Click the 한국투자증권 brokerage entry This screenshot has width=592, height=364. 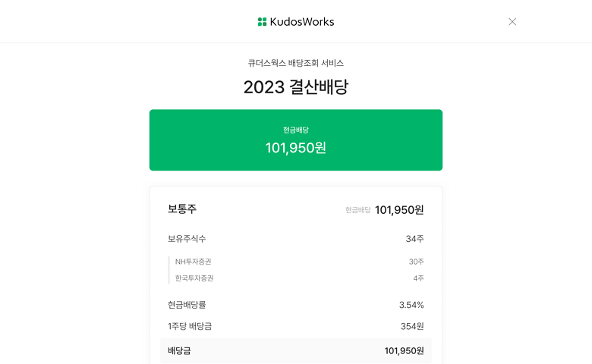click(x=194, y=278)
